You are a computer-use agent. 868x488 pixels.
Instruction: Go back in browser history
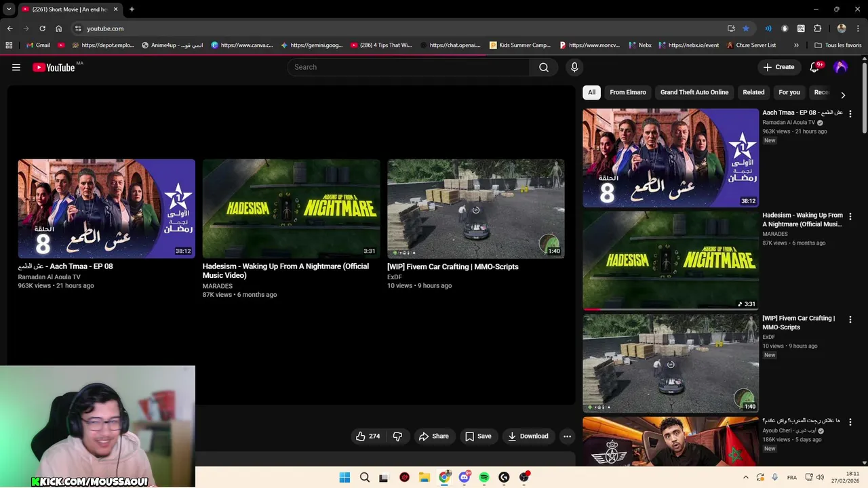pyautogui.click(x=9, y=28)
